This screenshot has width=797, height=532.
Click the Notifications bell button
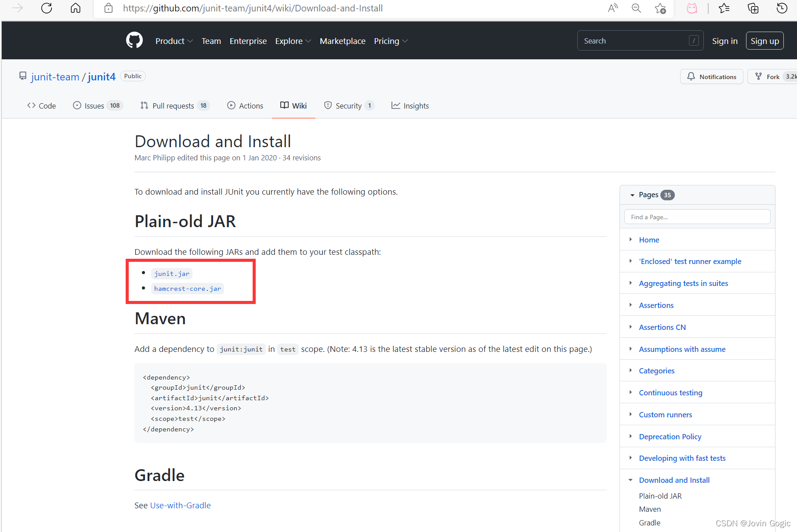click(x=711, y=76)
